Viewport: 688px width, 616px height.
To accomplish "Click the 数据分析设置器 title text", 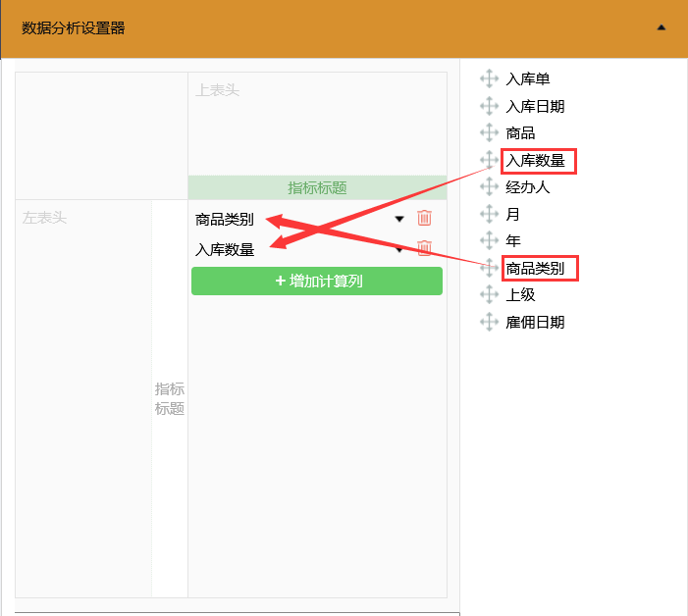I will tap(74, 28).
